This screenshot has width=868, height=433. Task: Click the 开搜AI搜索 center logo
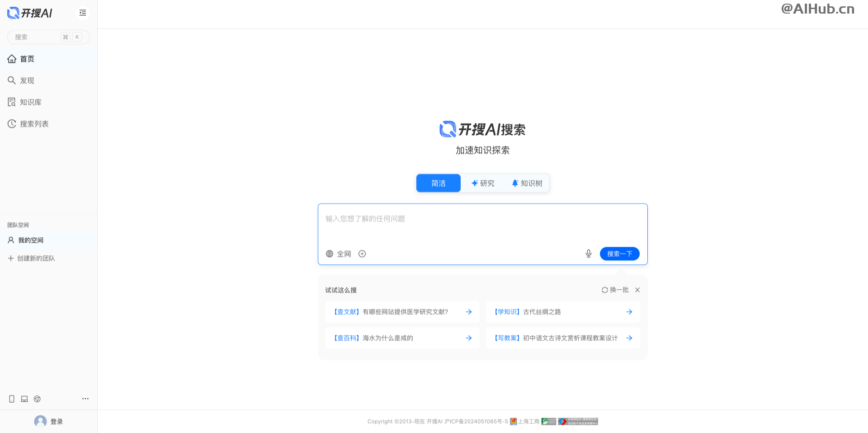tap(482, 129)
